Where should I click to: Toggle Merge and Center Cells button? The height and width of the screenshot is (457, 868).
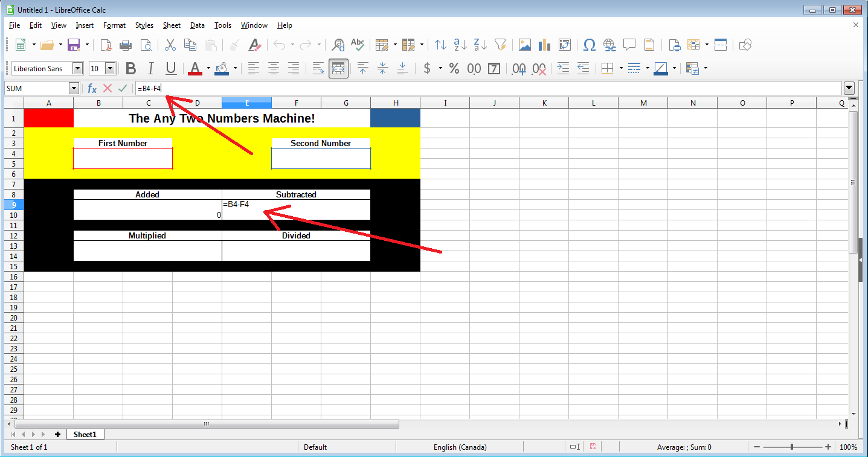[338, 68]
